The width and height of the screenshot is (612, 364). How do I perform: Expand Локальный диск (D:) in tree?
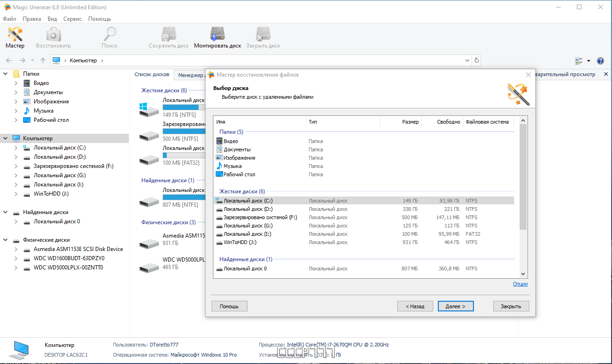[x=16, y=157]
